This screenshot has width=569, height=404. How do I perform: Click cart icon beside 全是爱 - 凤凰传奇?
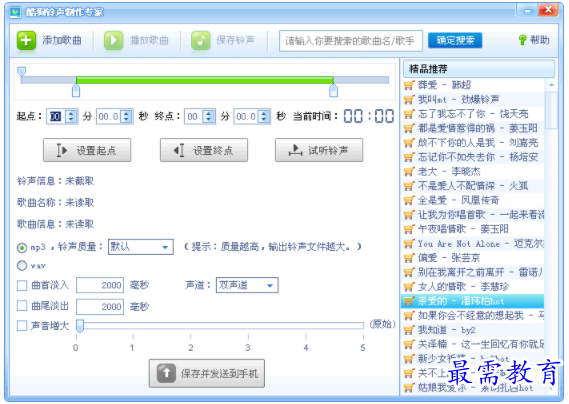(x=409, y=200)
